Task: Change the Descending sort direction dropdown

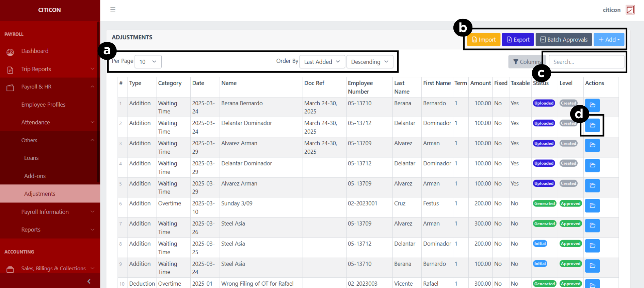Action: pyautogui.click(x=369, y=62)
